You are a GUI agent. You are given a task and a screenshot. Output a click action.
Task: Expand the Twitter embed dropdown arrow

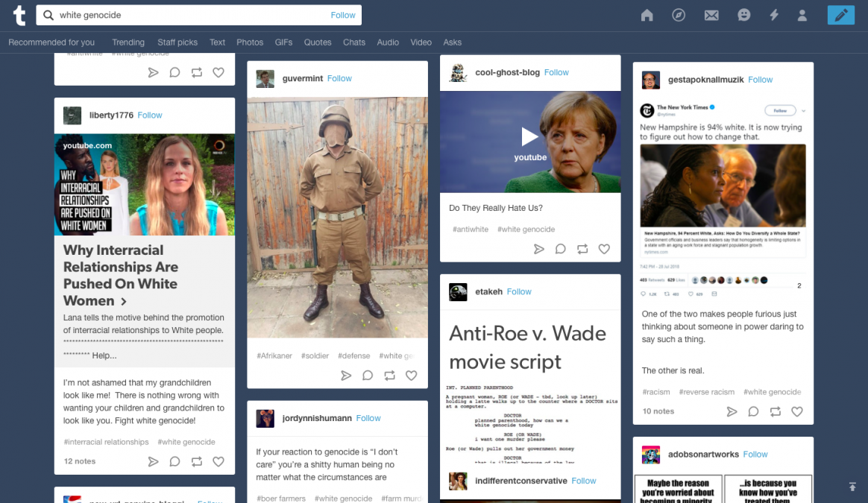click(x=803, y=111)
